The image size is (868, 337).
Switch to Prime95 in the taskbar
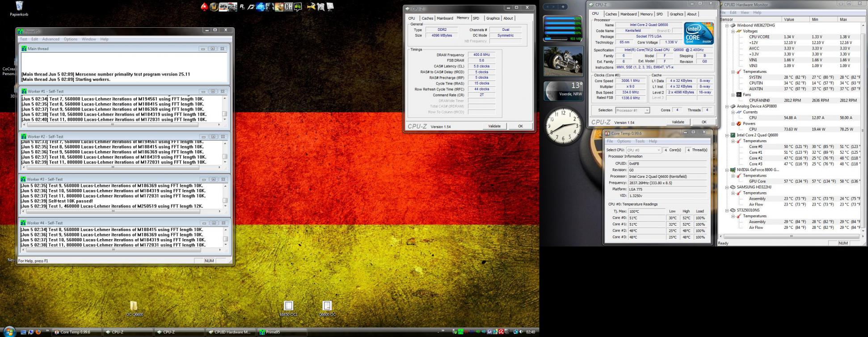click(282, 332)
